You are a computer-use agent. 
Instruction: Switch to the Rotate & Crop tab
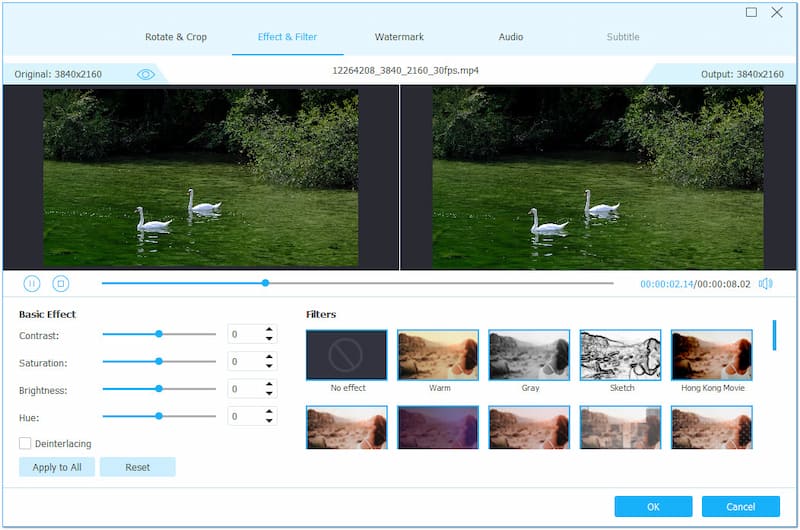[176, 37]
